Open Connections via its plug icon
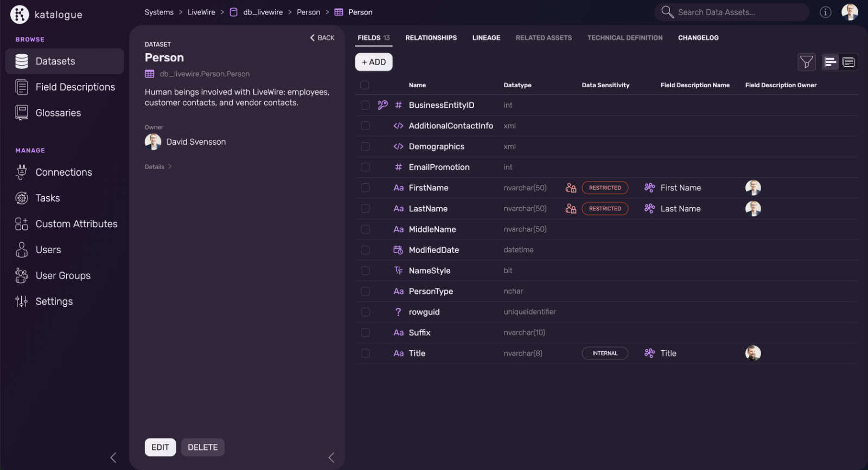This screenshot has height=470, width=868. click(x=22, y=172)
